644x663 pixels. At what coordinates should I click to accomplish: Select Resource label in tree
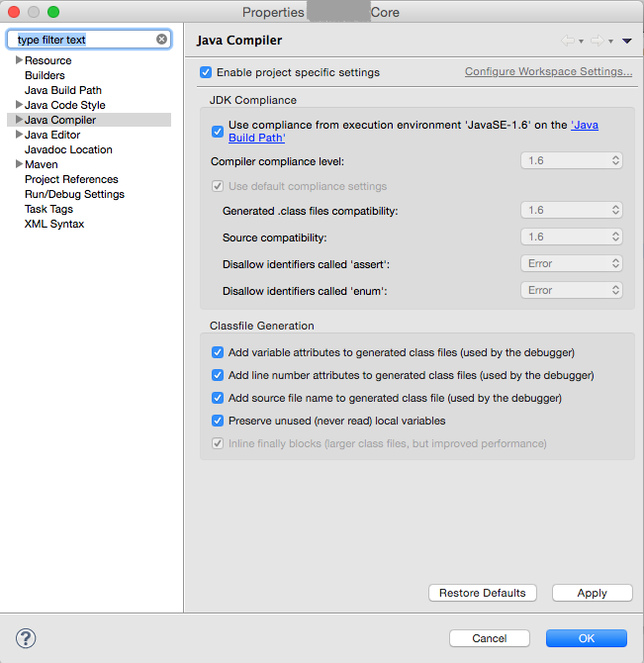[x=48, y=60]
